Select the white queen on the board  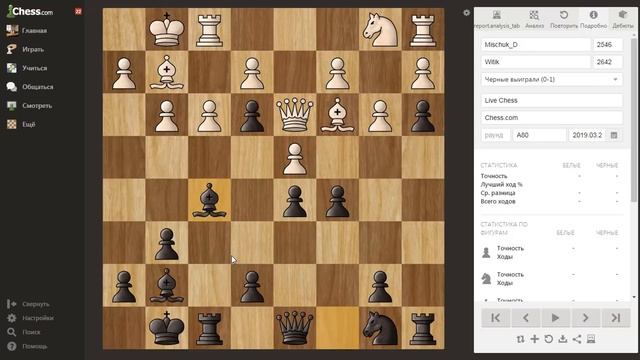click(295, 115)
